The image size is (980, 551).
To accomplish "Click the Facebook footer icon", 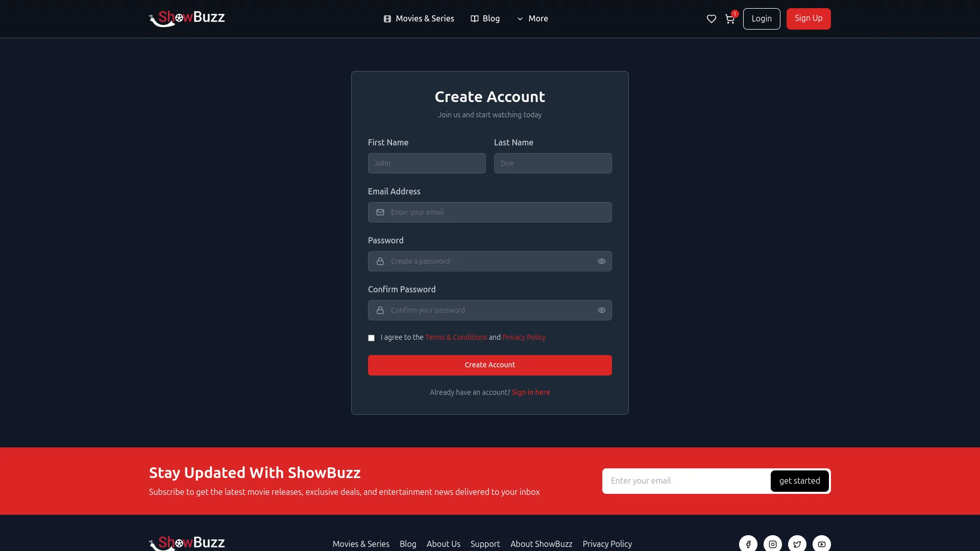I will tap(748, 544).
